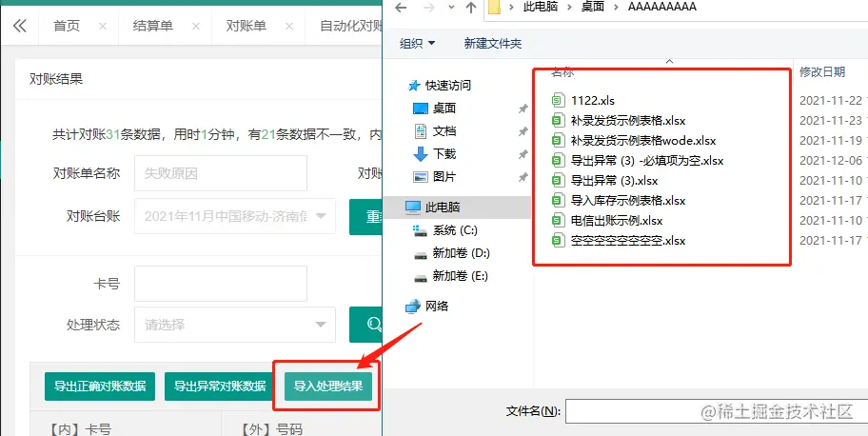This screenshot has height=436, width=868.
Task: Select file 导出异常 (3).xlsx
Action: coord(614,181)
